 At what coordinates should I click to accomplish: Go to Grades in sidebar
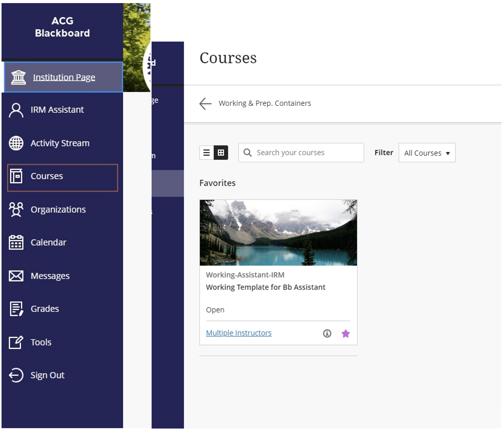pos(45,309)
